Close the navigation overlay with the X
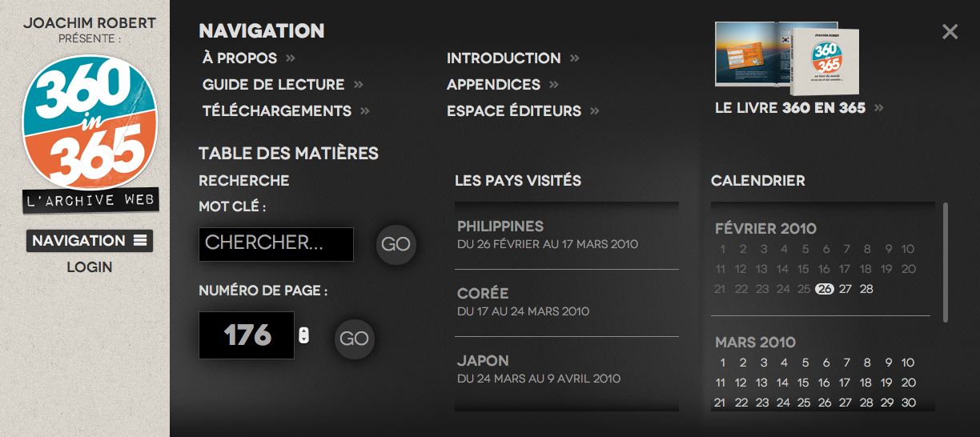This screenshot has height=437, width=980. (950, 31)
